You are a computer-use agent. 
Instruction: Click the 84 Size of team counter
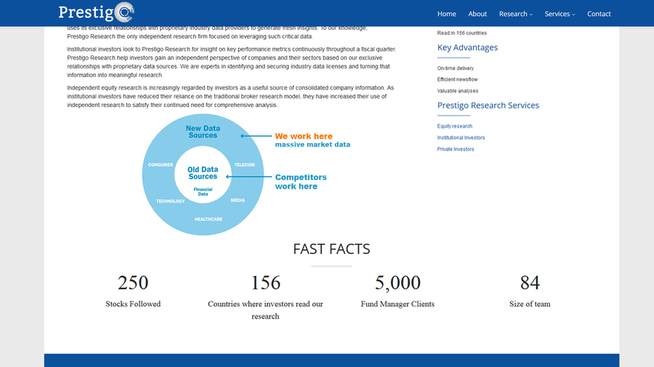(x=530, y=291)
